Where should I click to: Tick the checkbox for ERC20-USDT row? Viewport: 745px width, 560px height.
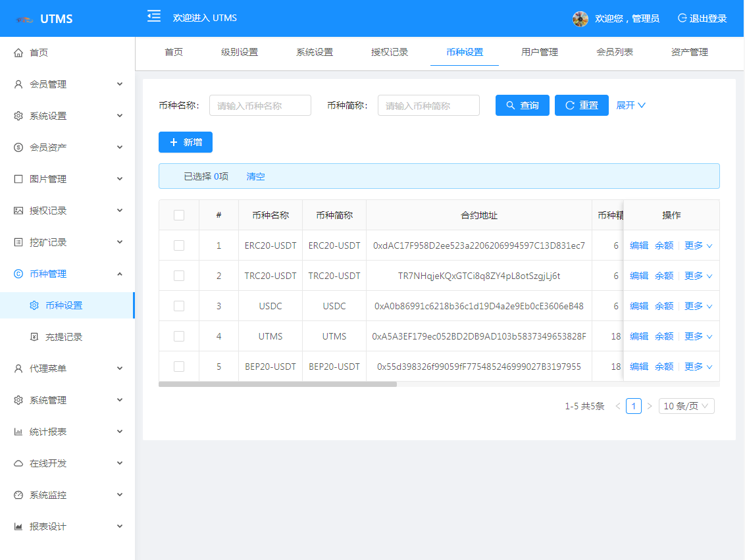(179, 245)
